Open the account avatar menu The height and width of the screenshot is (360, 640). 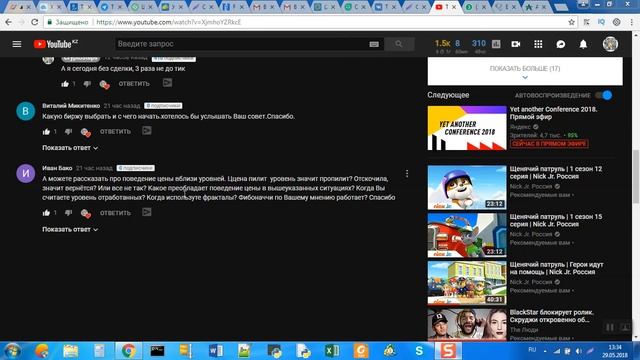point(610,44)
